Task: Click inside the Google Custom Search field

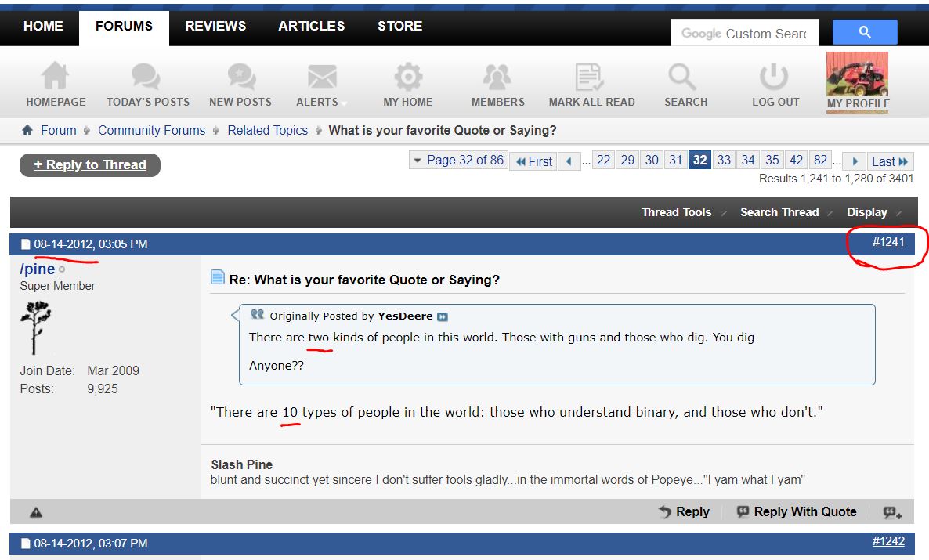Action: (743, 34)
